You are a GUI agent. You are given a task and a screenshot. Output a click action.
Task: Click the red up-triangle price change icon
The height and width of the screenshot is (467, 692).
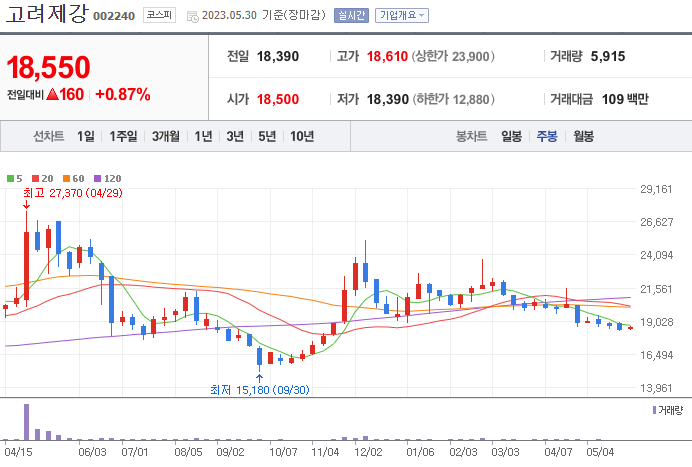pos(52,94)
